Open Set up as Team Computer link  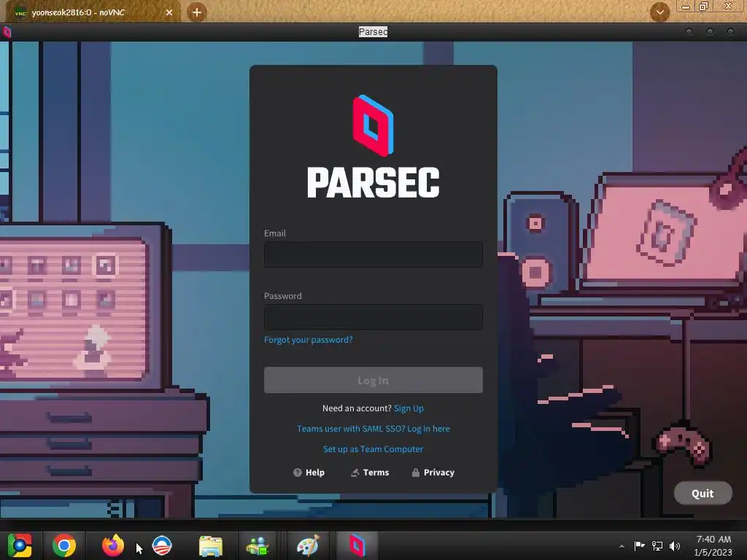click(x=373, y=449)
